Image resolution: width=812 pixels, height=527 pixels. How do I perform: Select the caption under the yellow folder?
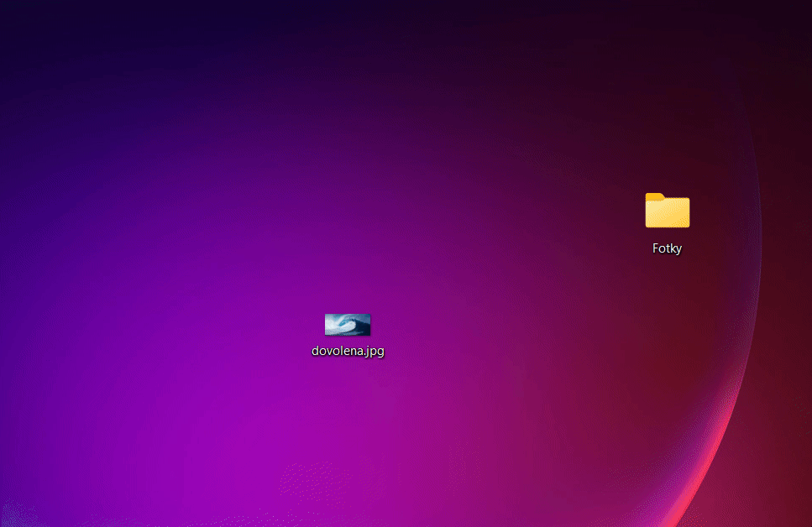[667, 248]
